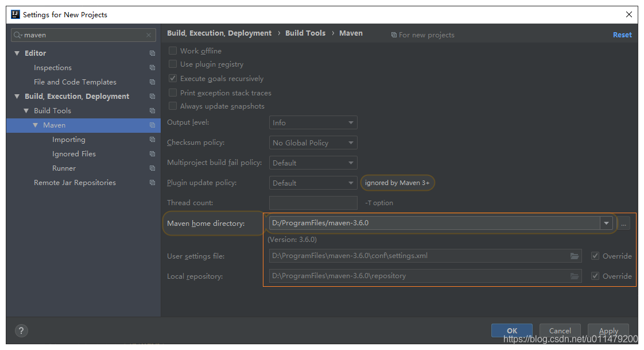Click the icon on the Maven row
Screen dimensions: 644x350
pyautogui.click(x=152, y=125)
